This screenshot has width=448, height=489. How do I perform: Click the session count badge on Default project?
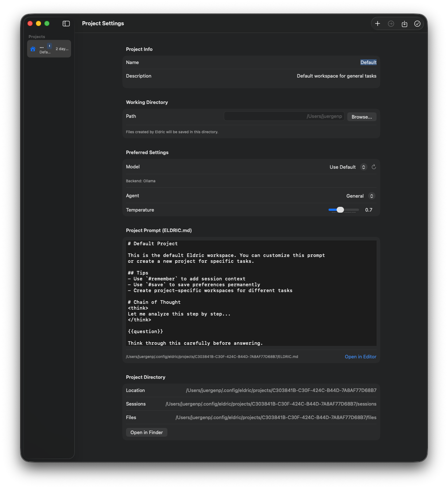(49, 45)
